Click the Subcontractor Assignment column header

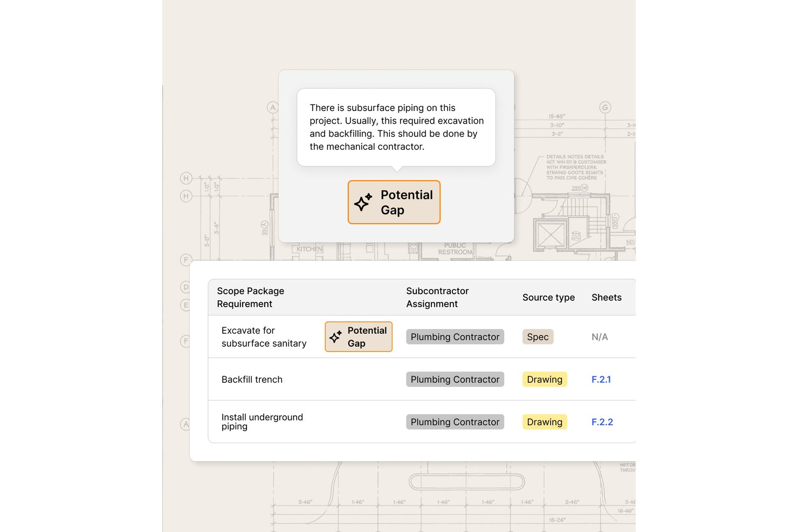437,298
